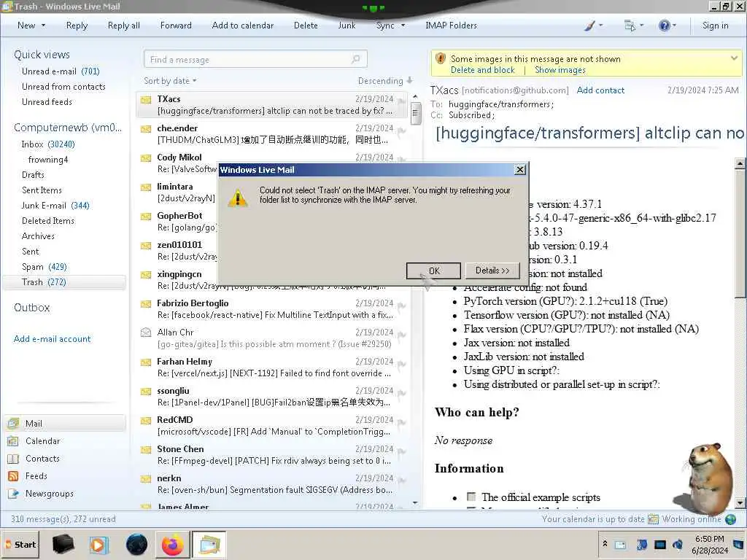This screenshot has height=560, width=747.
Task: Open the Deleted Items folder
Action: point(47,220)
